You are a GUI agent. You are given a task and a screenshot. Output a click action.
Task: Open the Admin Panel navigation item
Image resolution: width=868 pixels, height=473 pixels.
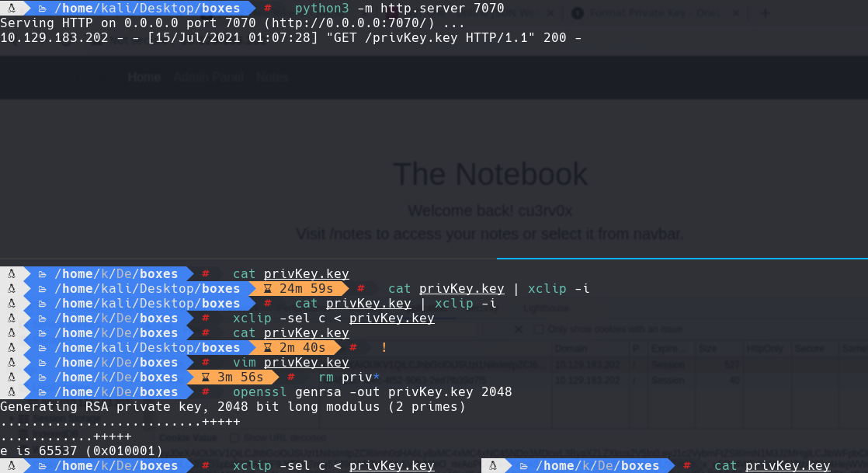208,77
